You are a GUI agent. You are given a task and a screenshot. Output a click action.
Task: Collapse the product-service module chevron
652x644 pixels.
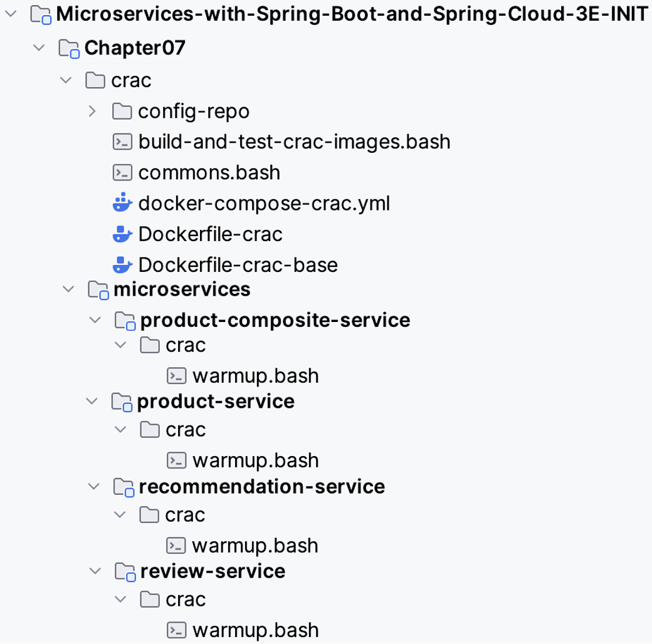[x=92, y=402]
